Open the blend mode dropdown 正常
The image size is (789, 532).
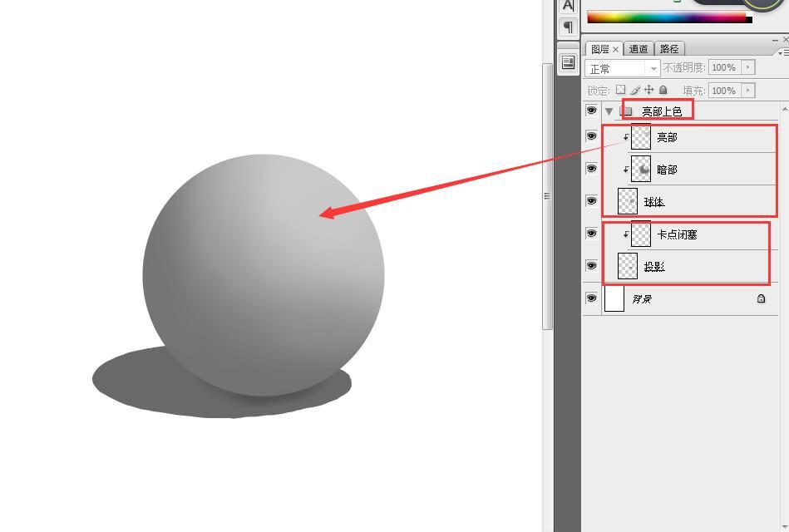[x=623, y=68]
